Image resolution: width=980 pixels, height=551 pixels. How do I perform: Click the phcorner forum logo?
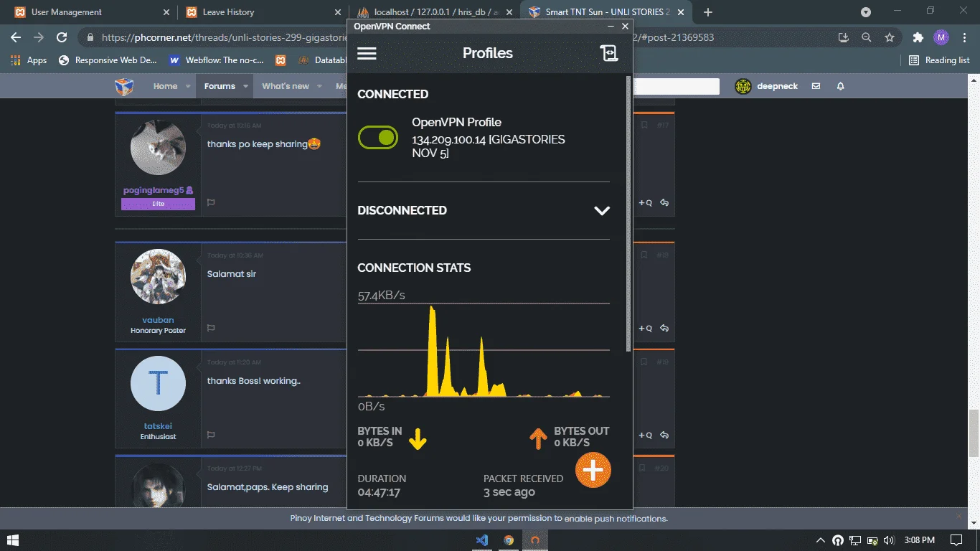pyautogui.click(x=124, y=86)
